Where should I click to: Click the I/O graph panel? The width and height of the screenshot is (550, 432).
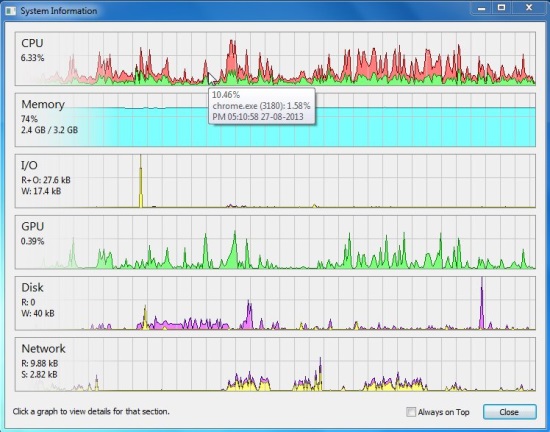tap(275, 181)
